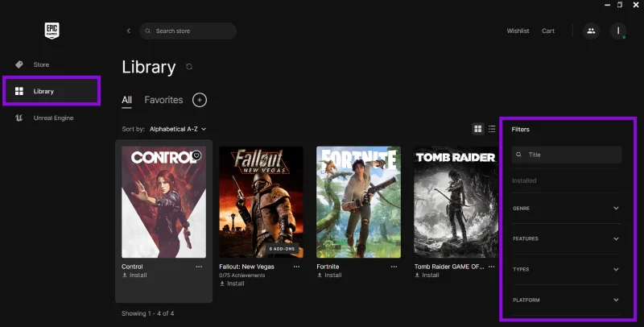Install Tomb Raider GAME OF THE YEAR
644x327 pixels.
coord(427,275)
